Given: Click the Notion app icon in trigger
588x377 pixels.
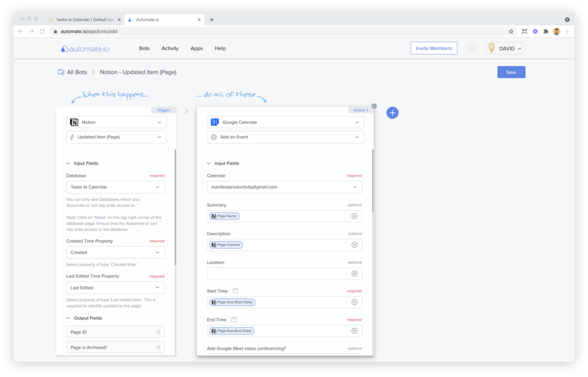Looking at the screenshot, I should click(x=74, y=122).
